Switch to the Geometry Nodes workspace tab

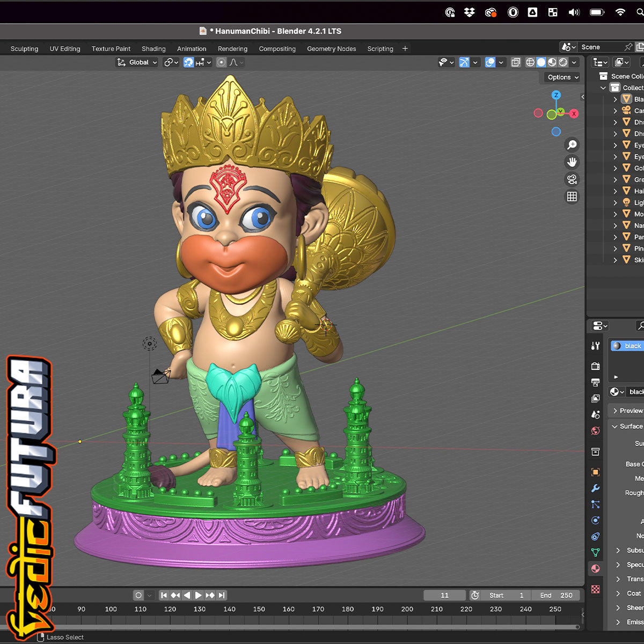pos(331,49)
